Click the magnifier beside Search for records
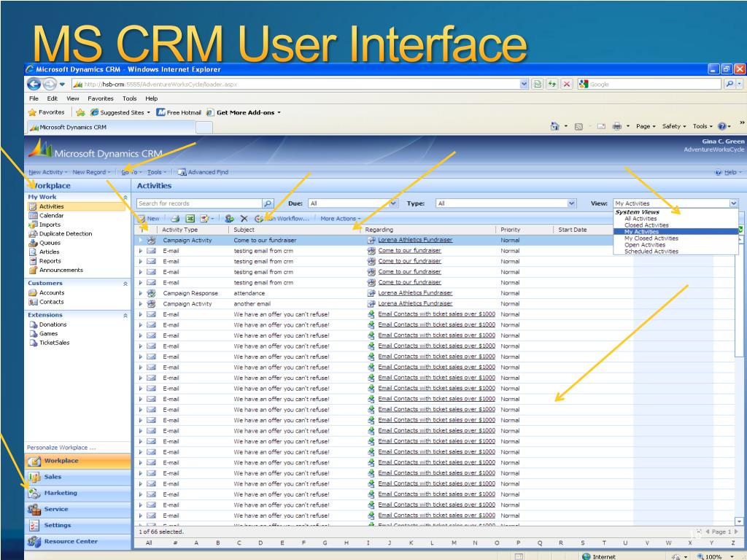This screenshot has width=747, height=560. [268, 203]
